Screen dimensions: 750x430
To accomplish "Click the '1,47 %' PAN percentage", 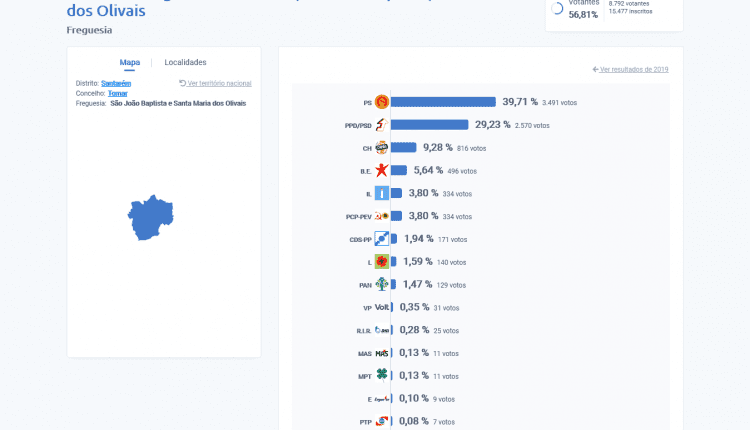I will click(x=417, y=285).
